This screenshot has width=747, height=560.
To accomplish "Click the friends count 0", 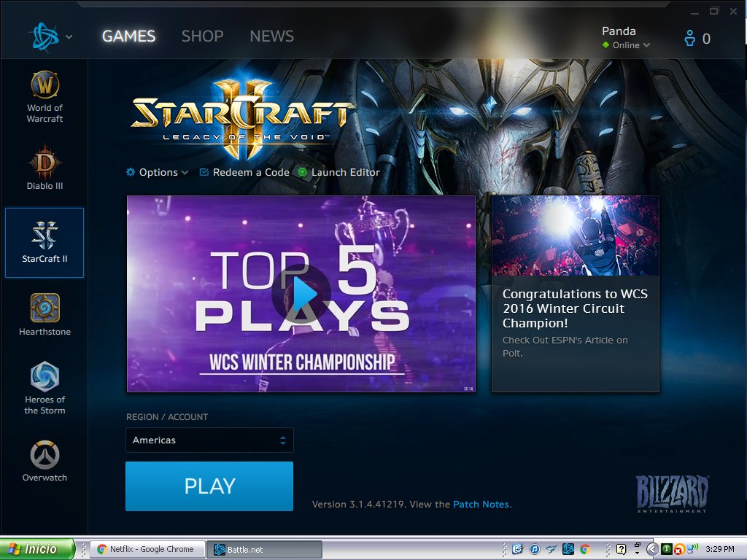I will (706, 39).
